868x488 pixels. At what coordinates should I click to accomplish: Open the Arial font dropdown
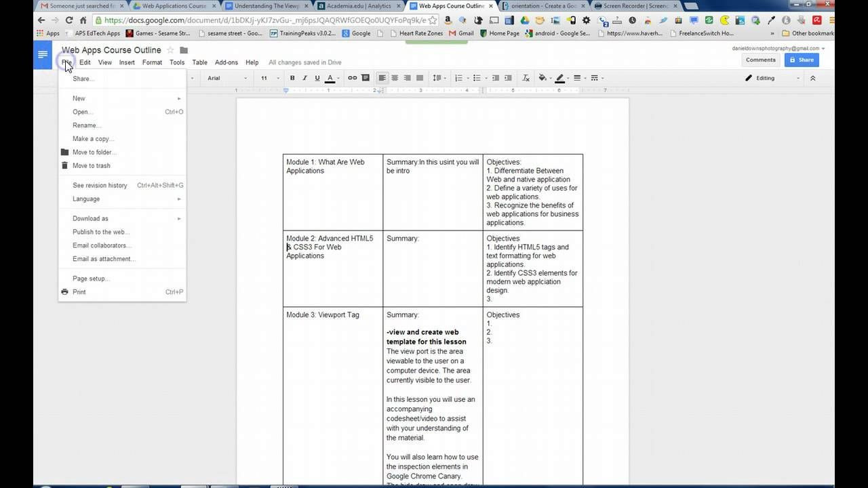tap(227, 78)
